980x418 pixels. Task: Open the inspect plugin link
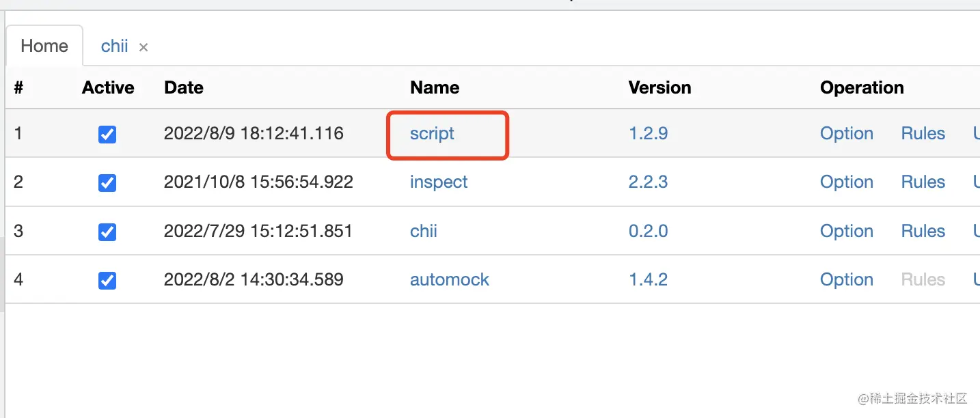click(x=439, y=182)
